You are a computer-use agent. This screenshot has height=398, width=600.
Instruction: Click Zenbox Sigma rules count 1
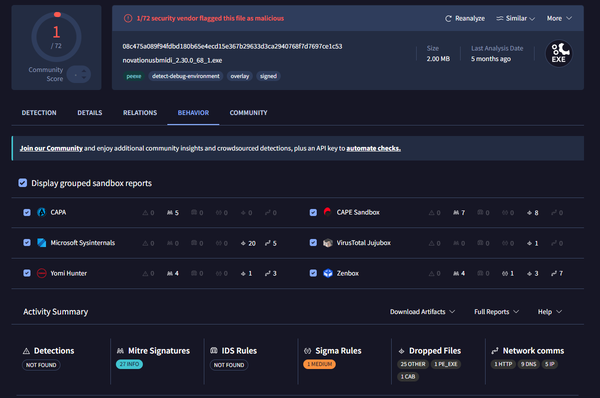(x=508, y=273)
